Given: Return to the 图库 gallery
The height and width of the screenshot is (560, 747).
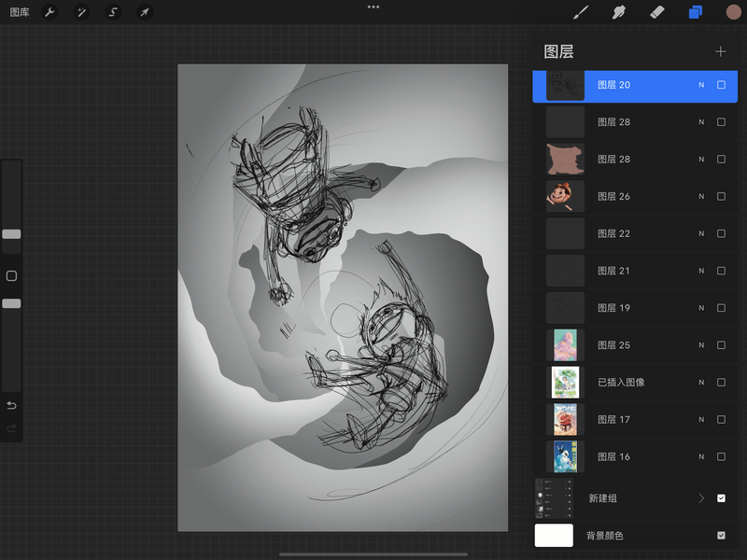Looking at the screenshot, I should tap(20, 12).
